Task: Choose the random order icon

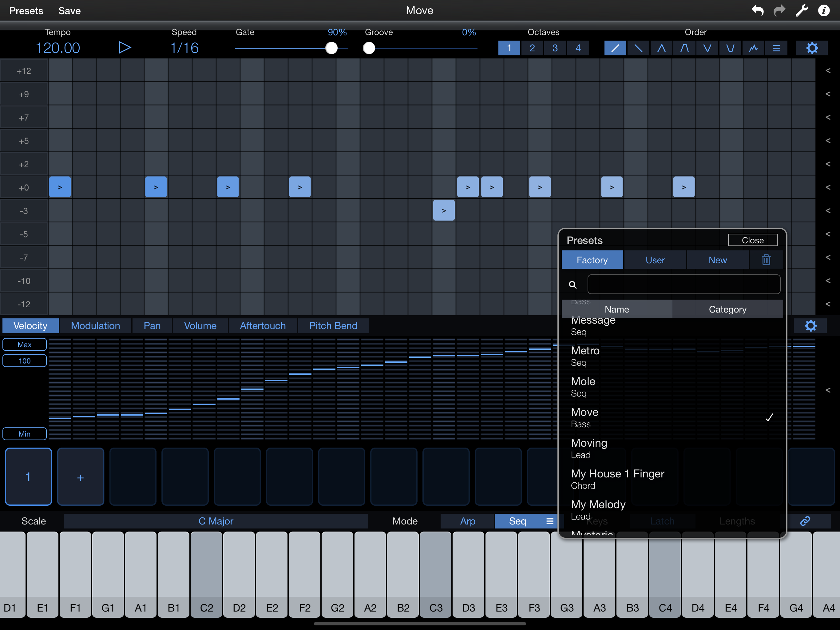Action: pos(753,48)
